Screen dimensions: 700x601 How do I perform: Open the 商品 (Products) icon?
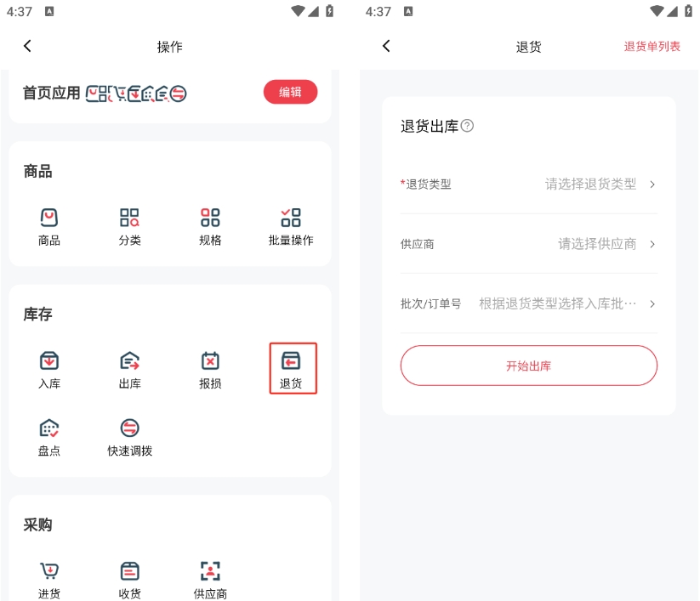click(49, 218)
